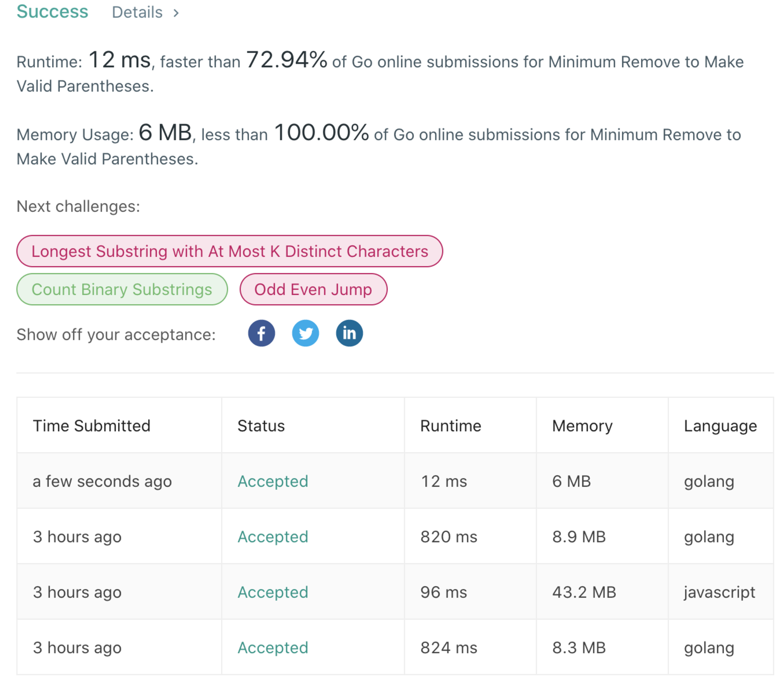Click the Success status heading

tap(53, 12)
